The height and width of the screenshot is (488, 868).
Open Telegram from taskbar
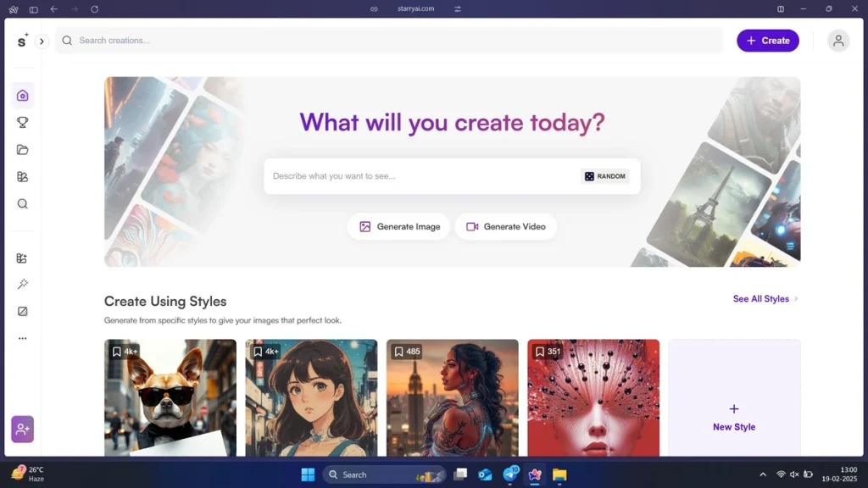click(510, 474)
